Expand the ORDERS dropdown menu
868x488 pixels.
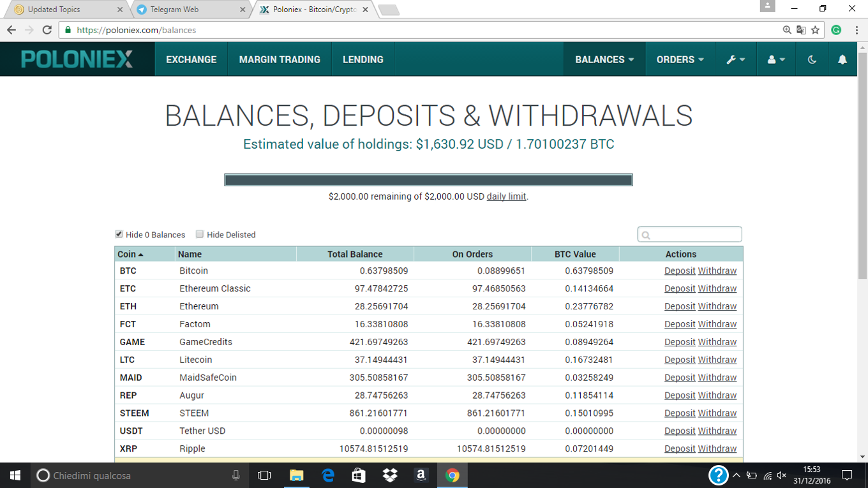(680, 59)
